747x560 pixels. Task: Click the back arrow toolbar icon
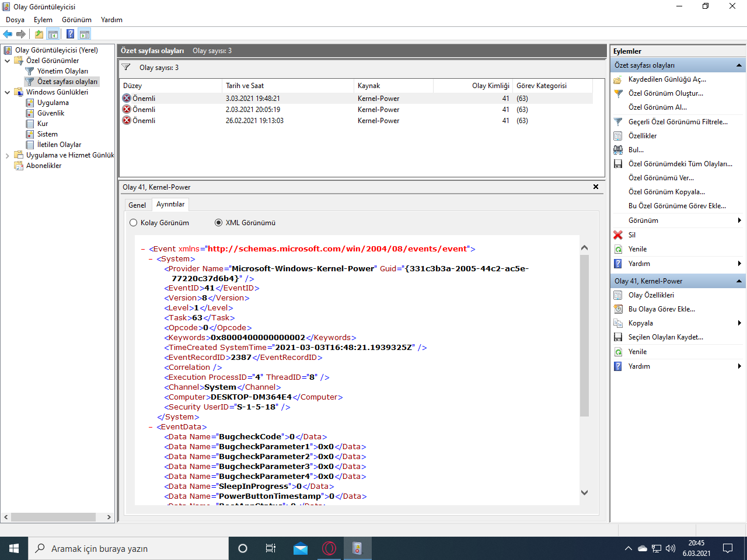[8, 34]
